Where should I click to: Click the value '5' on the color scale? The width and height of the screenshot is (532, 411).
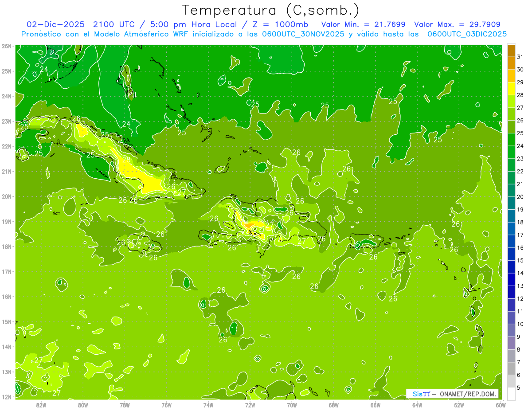pos(518,388)
